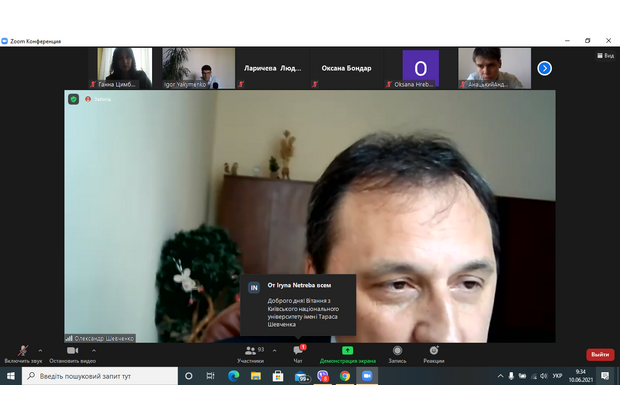Click the network icon in tray
The height and width of the screenshot is (420, 620).
(x=534, y=376)
